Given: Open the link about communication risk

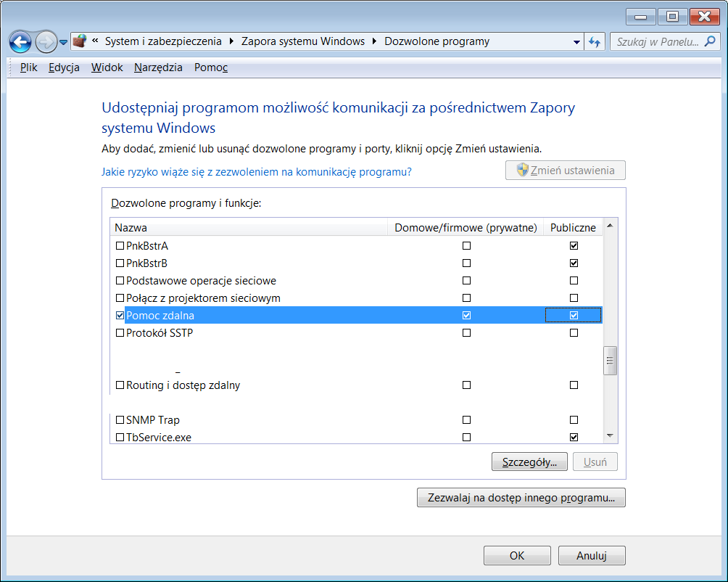Looking at the screenshot, I should (x=256, y=172).
